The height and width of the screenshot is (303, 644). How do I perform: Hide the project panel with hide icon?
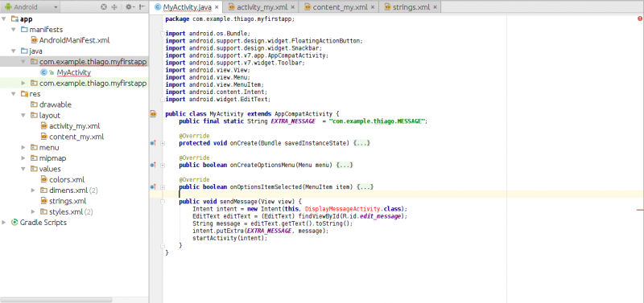(x=142, y=7)
